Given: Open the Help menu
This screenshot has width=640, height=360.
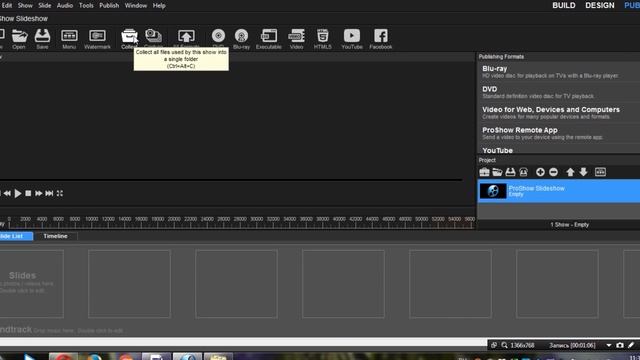Looking at the screenshot, I should (x=159, y=6).
